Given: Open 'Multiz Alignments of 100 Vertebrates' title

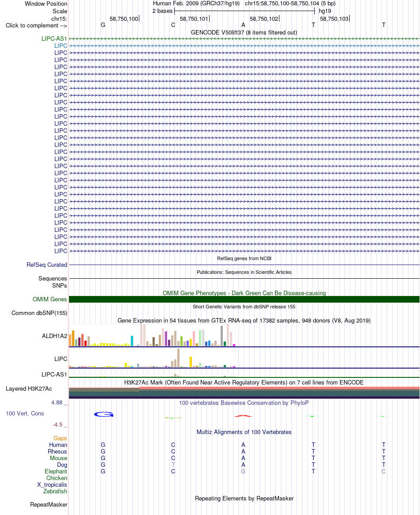Looking at the screenshot, I should coord(244,432).
